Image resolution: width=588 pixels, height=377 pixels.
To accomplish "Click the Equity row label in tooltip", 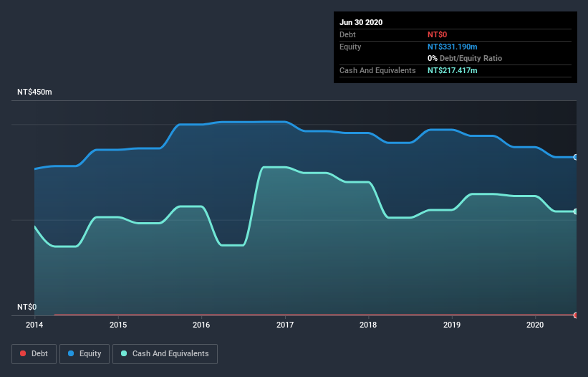I will click(350, 47).
